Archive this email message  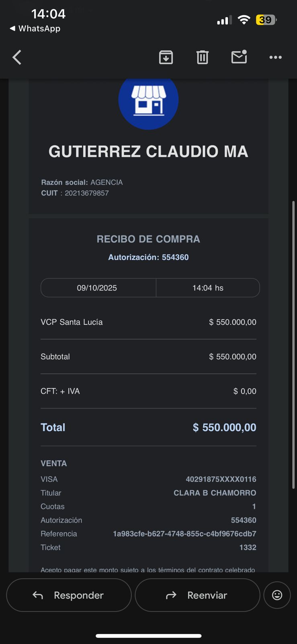click(166, 58)
